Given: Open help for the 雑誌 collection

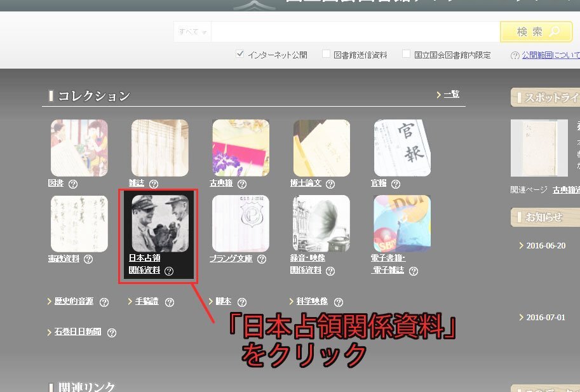Looking at the screenshot, I should point(154,184).
